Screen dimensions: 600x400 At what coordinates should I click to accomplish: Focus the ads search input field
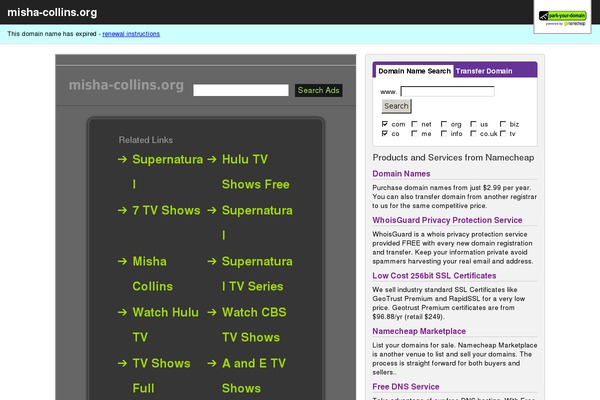click(241, 90)
